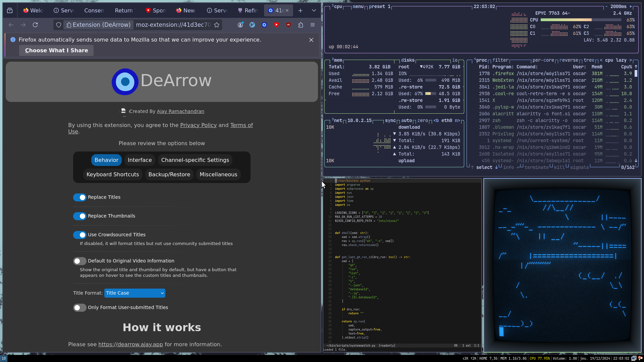Select .firefox process row in btop
This screenshot has height=362, width=644.
pyautogui.click(x=555, y=73)
